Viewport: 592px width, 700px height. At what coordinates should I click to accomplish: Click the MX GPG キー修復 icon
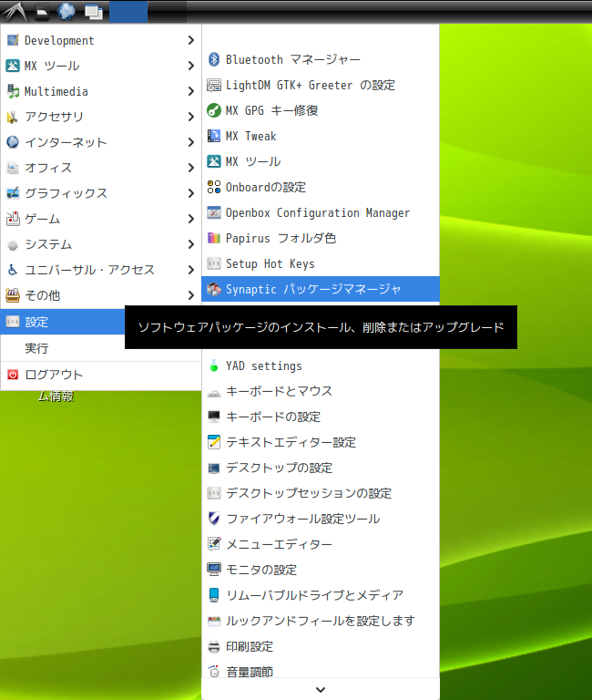click(x=214, y=110)
